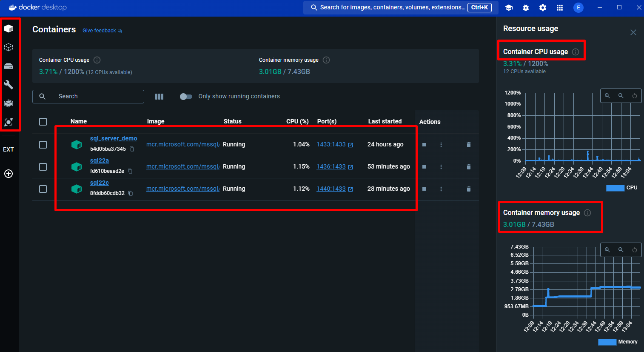The image size is (644, 352).
Task: Sort containers by Port(s) column
Action: pos(327,121)
